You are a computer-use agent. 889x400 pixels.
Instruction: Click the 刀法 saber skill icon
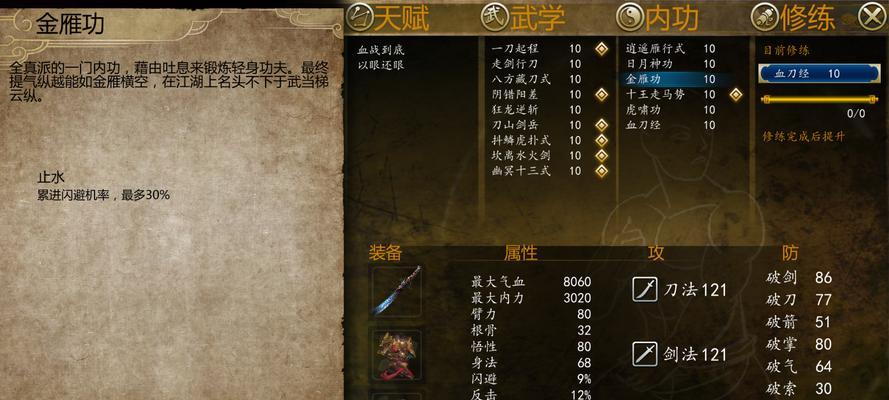645,290
